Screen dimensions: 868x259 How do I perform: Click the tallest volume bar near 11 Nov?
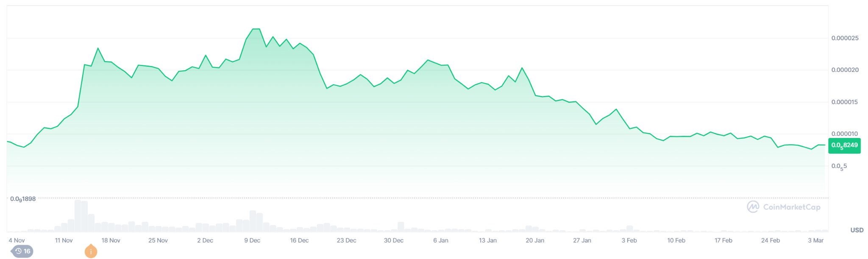click(78, 216)
